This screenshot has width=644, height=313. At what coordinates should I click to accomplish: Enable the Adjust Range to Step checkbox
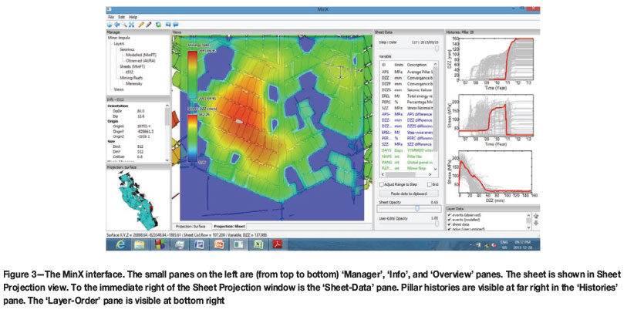pyautogui.click(x=380, y=184)
